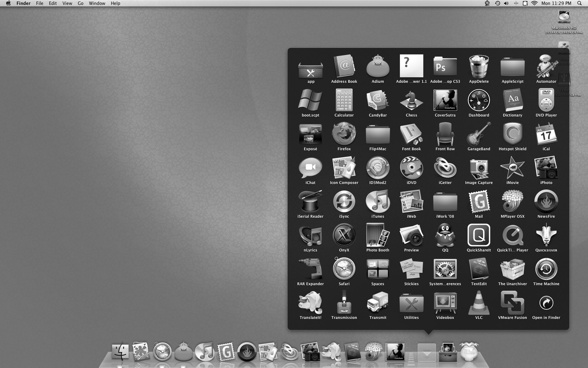Open the AppleScript folder in stack
This screenshot has height=368, width=588.
point(512,67)
